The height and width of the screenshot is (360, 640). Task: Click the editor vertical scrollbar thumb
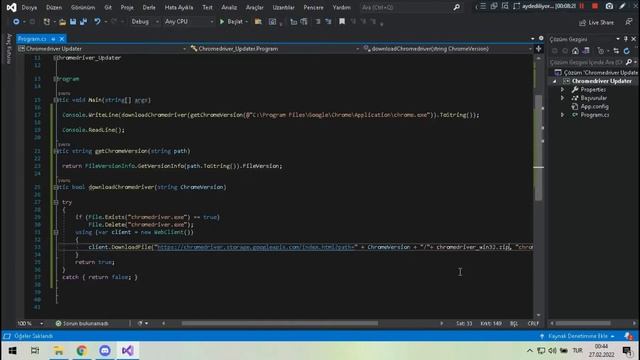pos(538,148)
